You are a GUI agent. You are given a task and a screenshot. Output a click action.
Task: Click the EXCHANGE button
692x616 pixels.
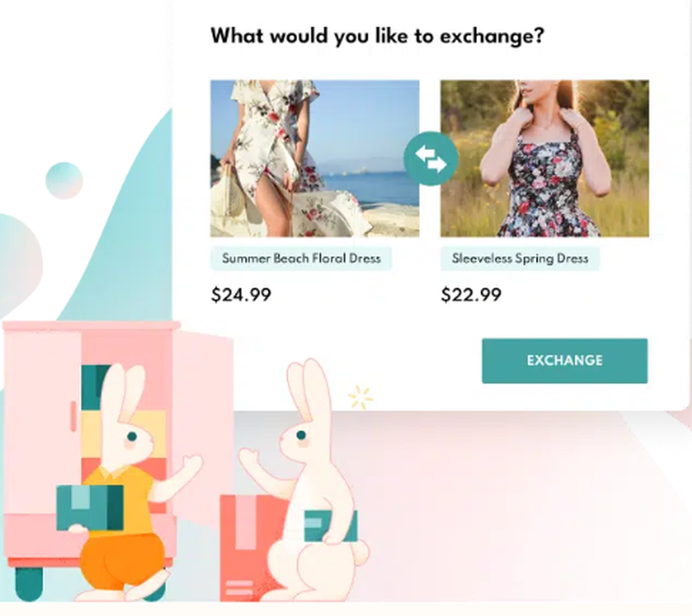click(x=565, y=361)
